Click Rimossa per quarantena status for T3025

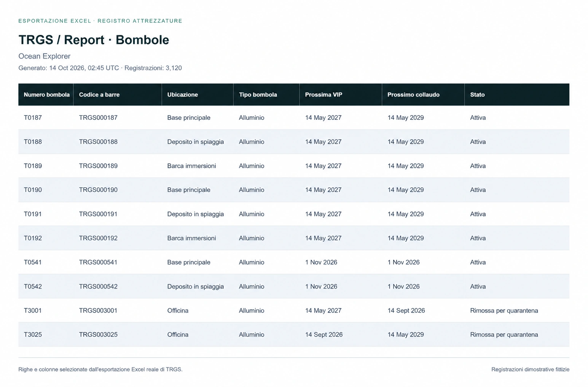(x=504, y=335)
